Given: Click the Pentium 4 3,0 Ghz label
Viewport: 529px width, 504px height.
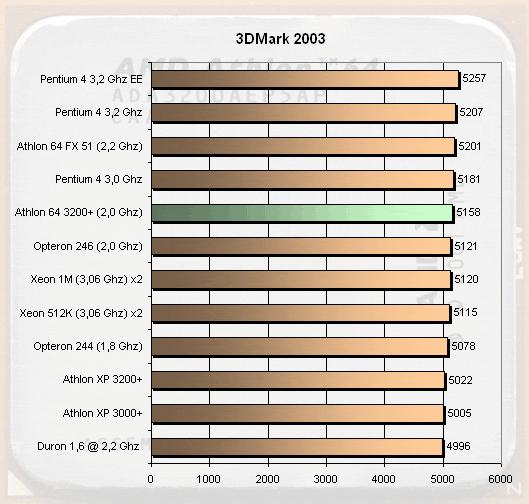Looking at the screenshot, I should [x=99, y=179].
